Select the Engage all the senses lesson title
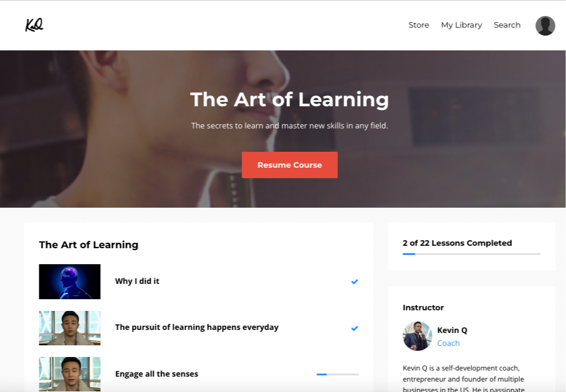The width and height of the screenshot is (566, 392). pos(157,374)
